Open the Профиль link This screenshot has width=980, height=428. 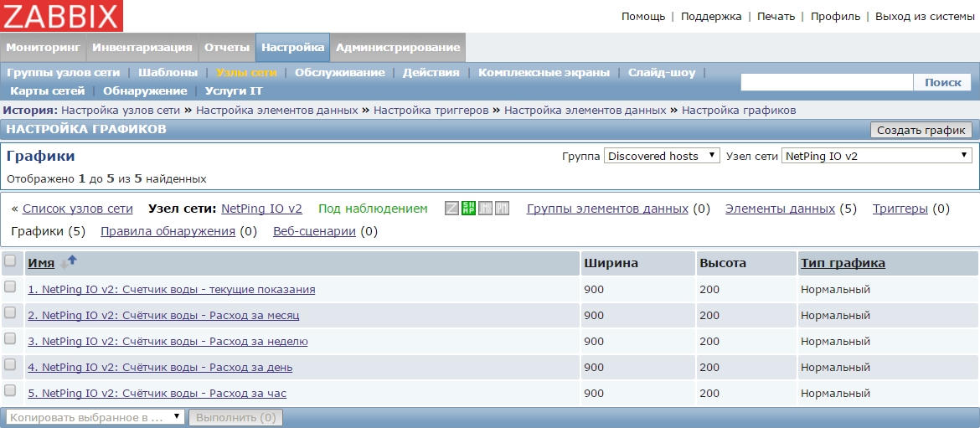pyautogui.click(x=836, y=16)
